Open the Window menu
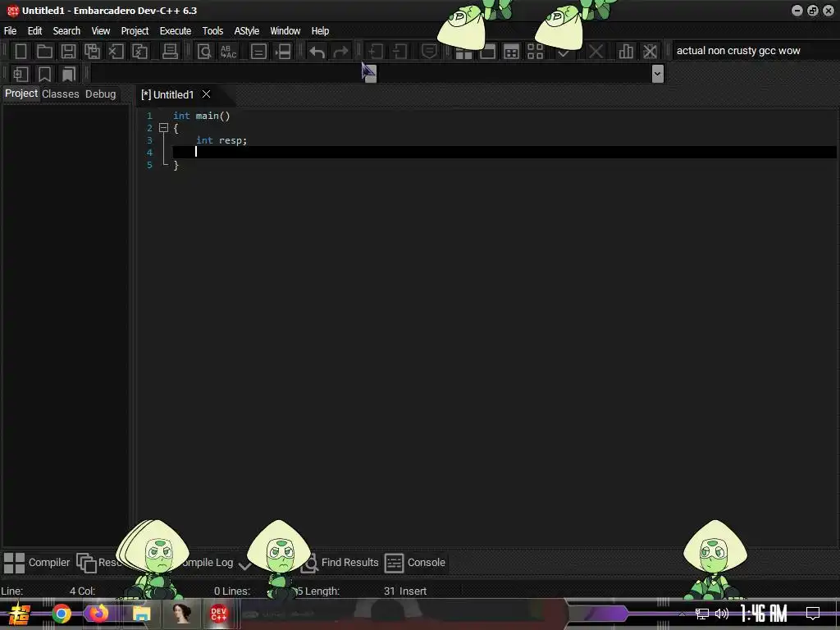840x630 pixels. 285,31
